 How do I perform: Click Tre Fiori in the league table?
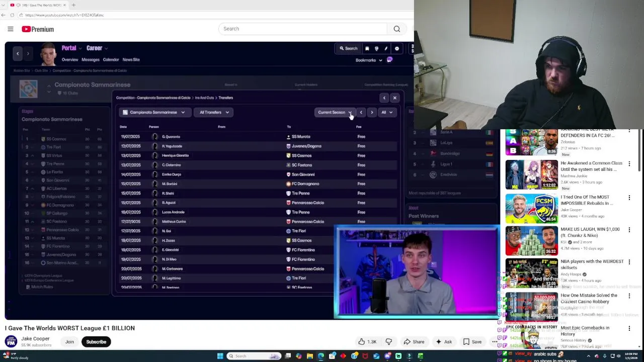click(53, 147)
